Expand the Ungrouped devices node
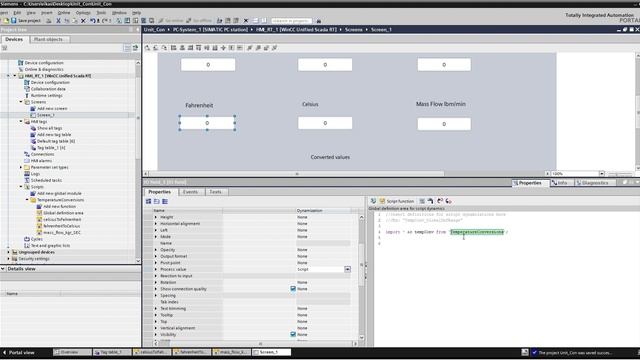Screen dimensions: 640x360 (8, 252)
